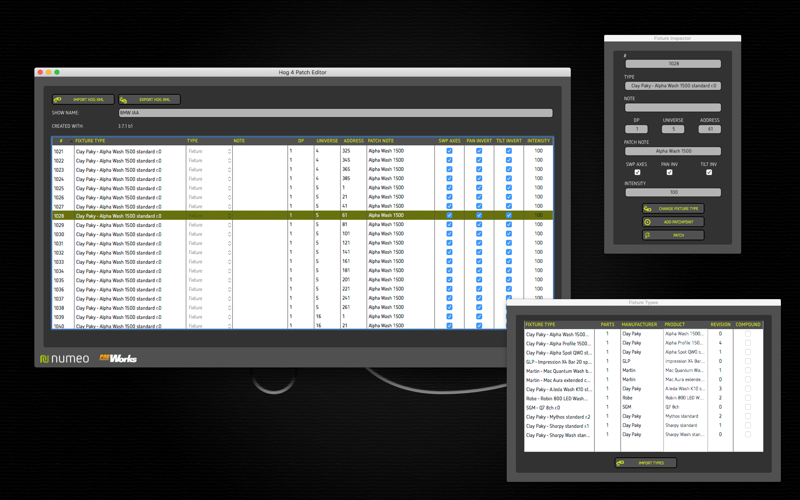This screenshot has height=500, width=800.
Task: Toggle Compound checkbox for GLP Impression row
Action: click(x=747, y=361)
